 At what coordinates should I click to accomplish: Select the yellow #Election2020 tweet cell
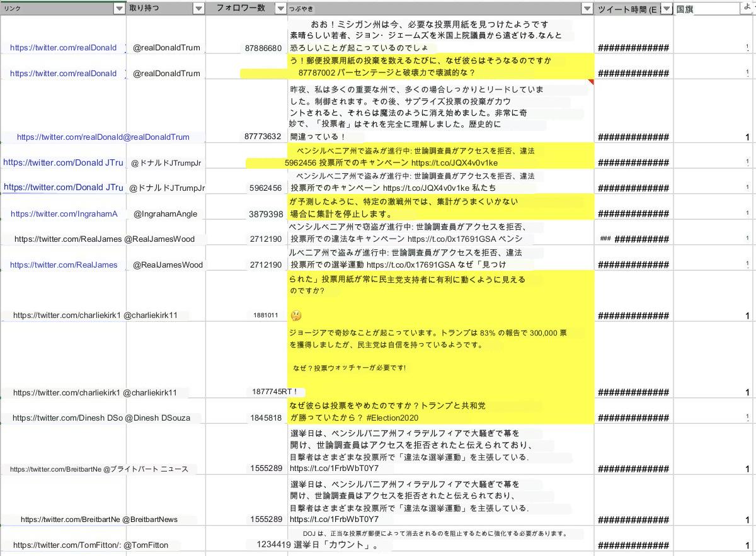[x=440, y=411]
